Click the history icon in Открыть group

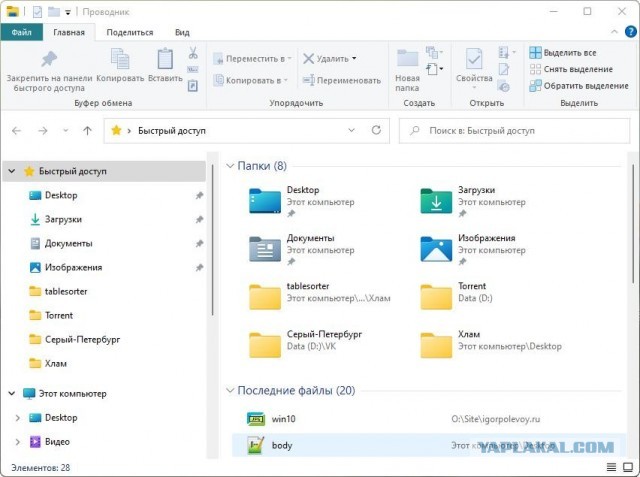pos(504,86)
